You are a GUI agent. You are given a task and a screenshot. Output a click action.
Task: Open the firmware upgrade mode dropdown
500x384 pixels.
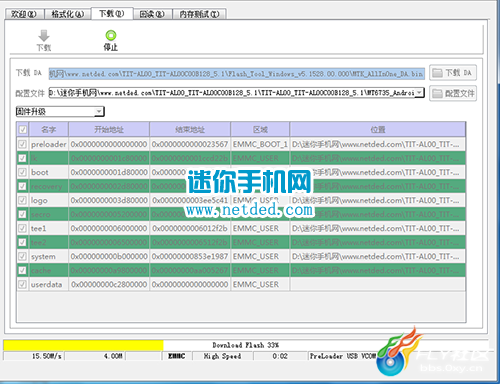(x=60, y=112)
